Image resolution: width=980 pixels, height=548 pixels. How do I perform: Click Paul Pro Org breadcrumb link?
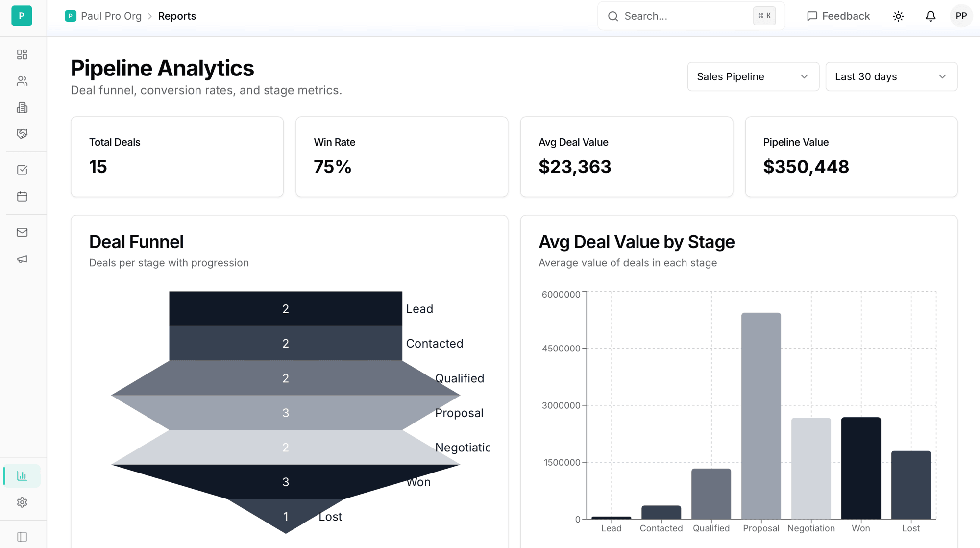pos(111,16)
